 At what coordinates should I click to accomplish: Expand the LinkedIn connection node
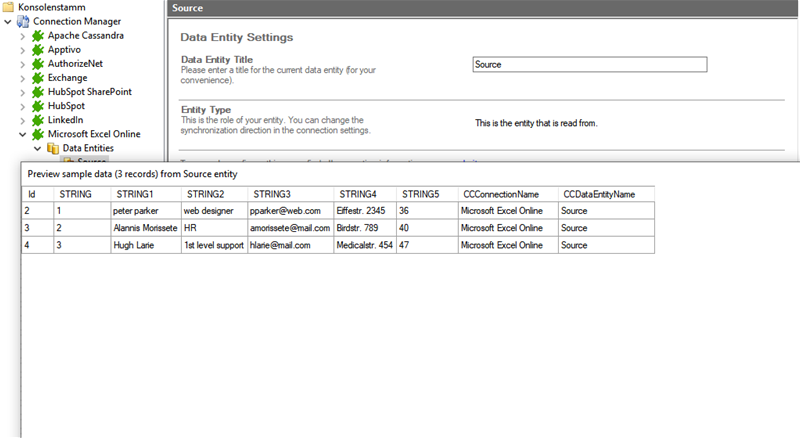[23, 119]
